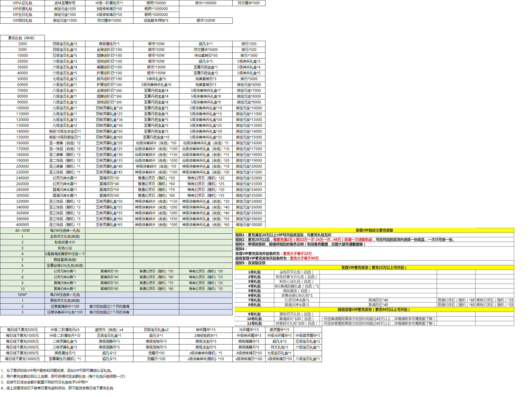532x397 pixels.
Task: Select the '冥魂符石*30' cell in 240000 row
Action: pos(109,178)
